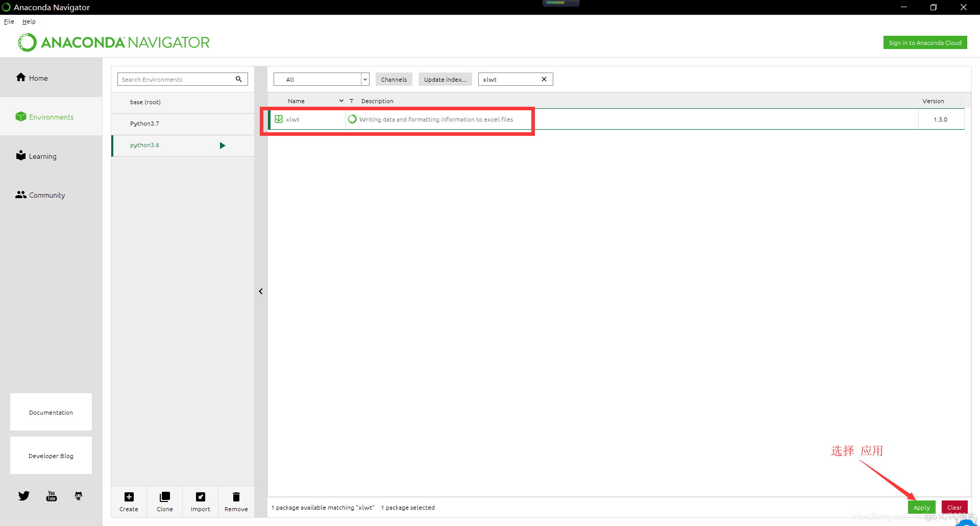
Task: Select the Python3.7 environment
Action: click(183, 124)
